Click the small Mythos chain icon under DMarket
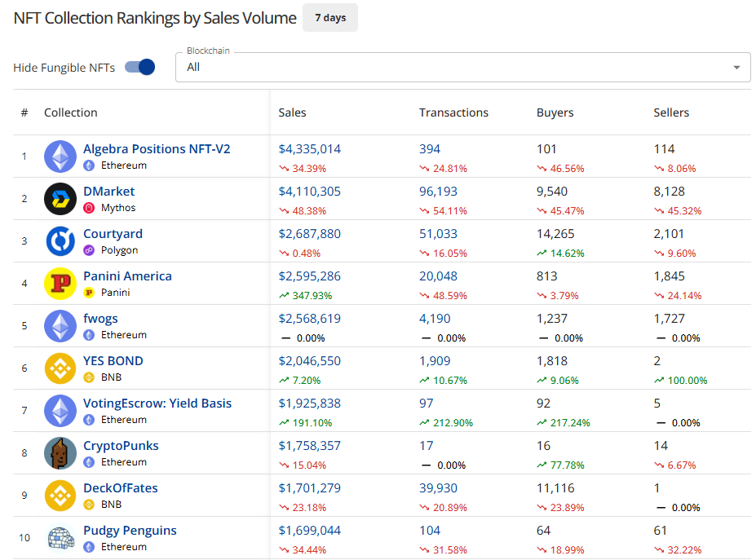 point(90,208)
